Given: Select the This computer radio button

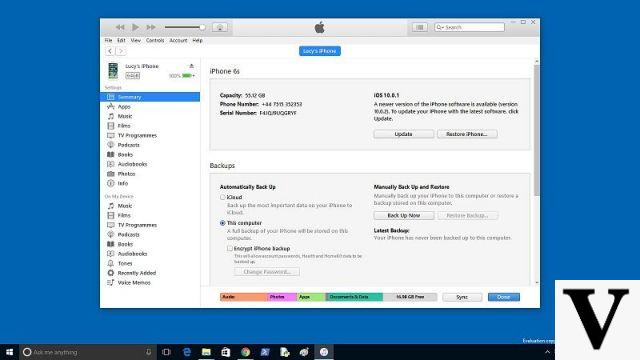Looking at the screenshot, I should point(223,223).
